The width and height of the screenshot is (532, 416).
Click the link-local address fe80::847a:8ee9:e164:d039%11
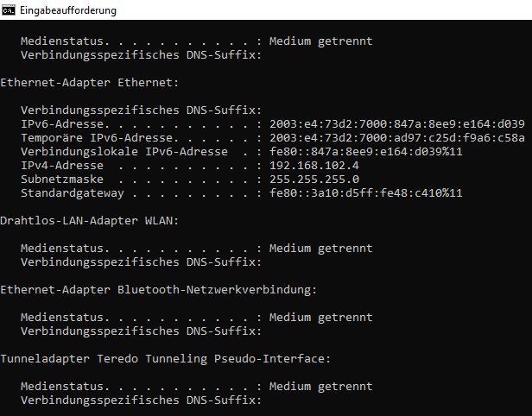pyautogui.click(x=366, y=152)
